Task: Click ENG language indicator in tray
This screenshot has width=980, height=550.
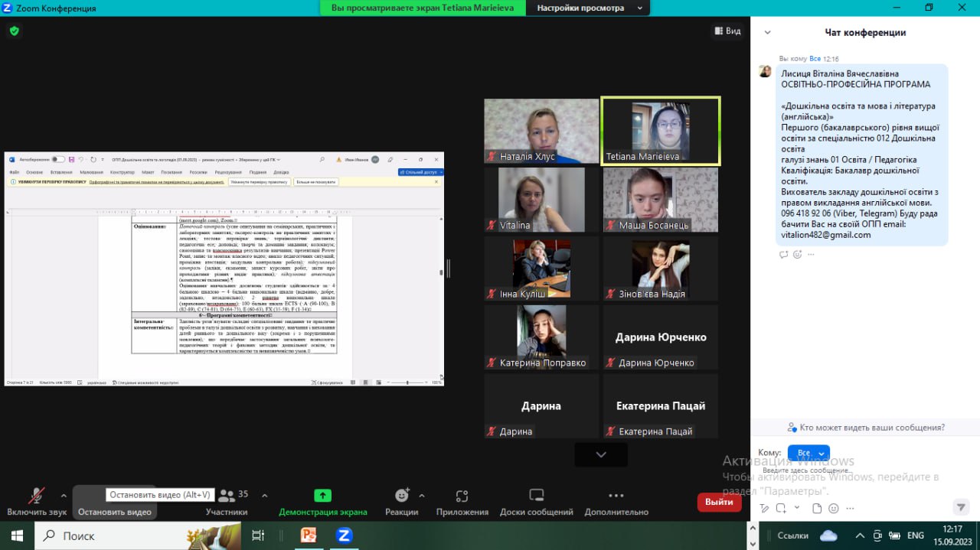Action: tap(915, 535)
